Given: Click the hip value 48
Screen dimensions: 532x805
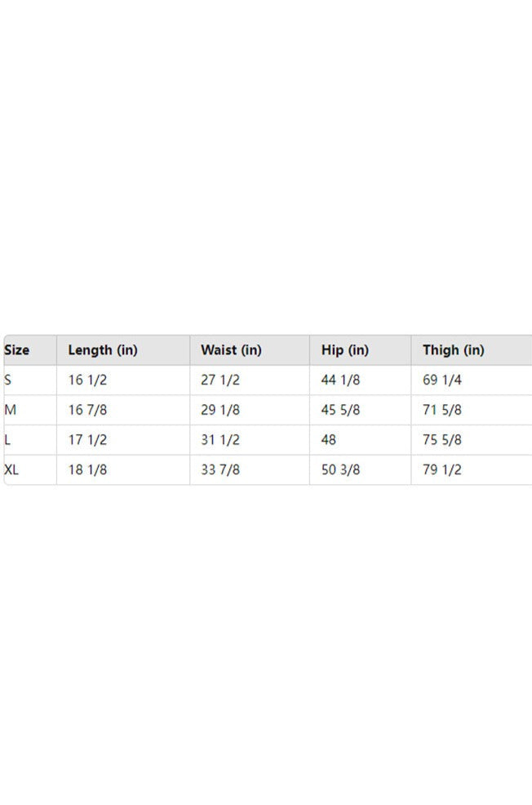Looking at the screenshot, I should 329,440.
